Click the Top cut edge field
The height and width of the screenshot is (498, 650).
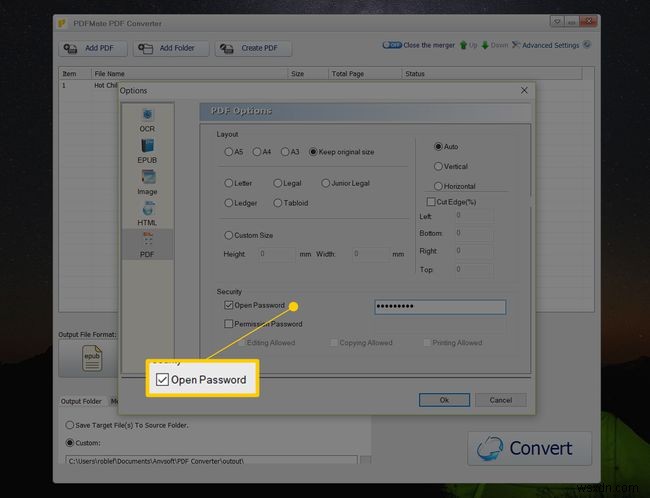click(x=475, y=270)
